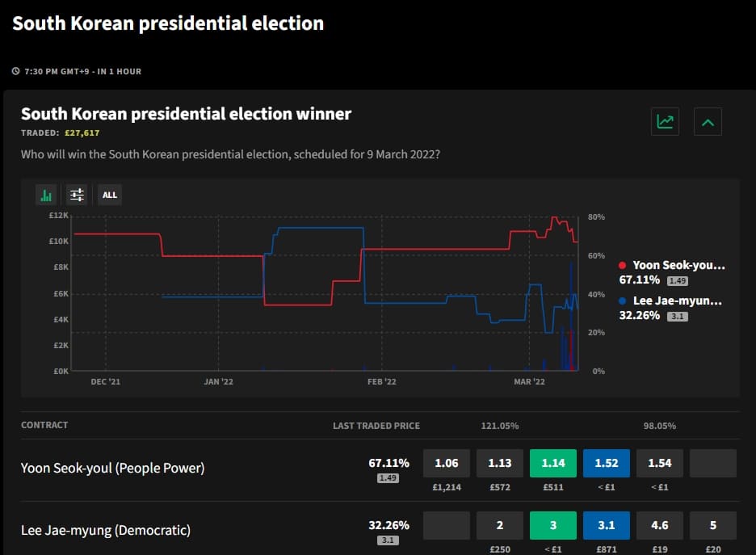Viewport: 756px width, 555px height.
Task: Lay Yoon Seok-youl at blue 1.52 odds
Action: click(606, 463)
